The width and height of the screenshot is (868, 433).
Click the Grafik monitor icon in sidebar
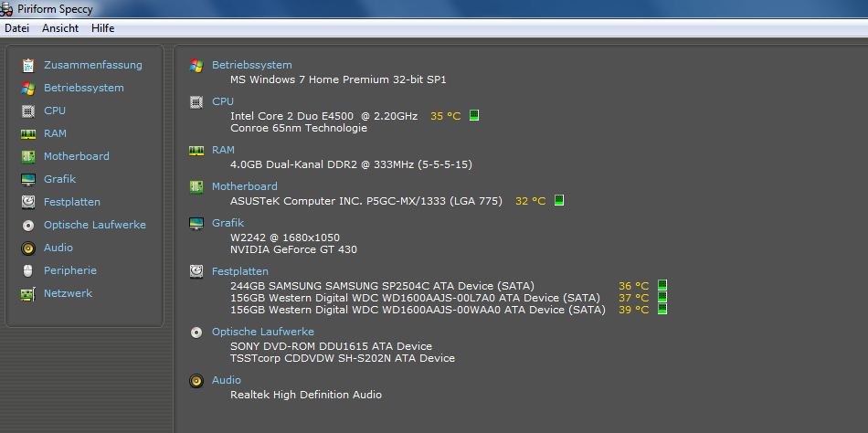[28, 179]
